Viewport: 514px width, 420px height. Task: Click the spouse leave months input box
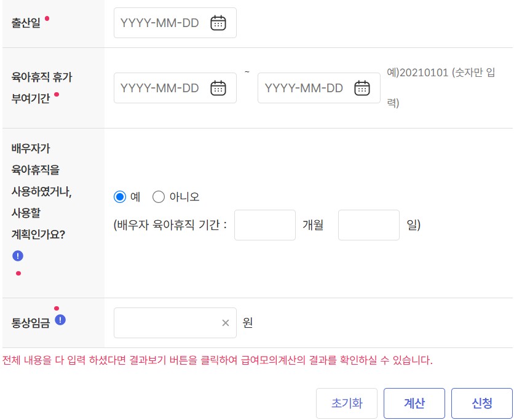coord(265,225)
